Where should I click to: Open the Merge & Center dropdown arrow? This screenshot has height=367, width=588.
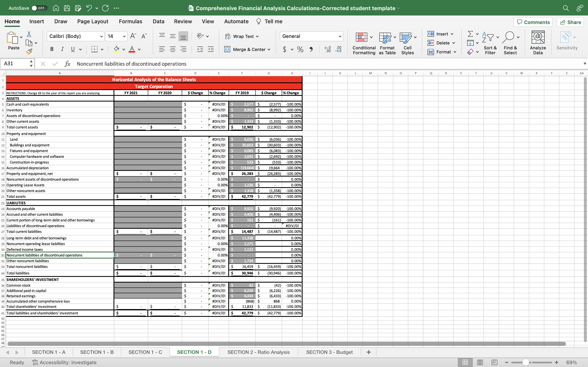tap(269, 50)
